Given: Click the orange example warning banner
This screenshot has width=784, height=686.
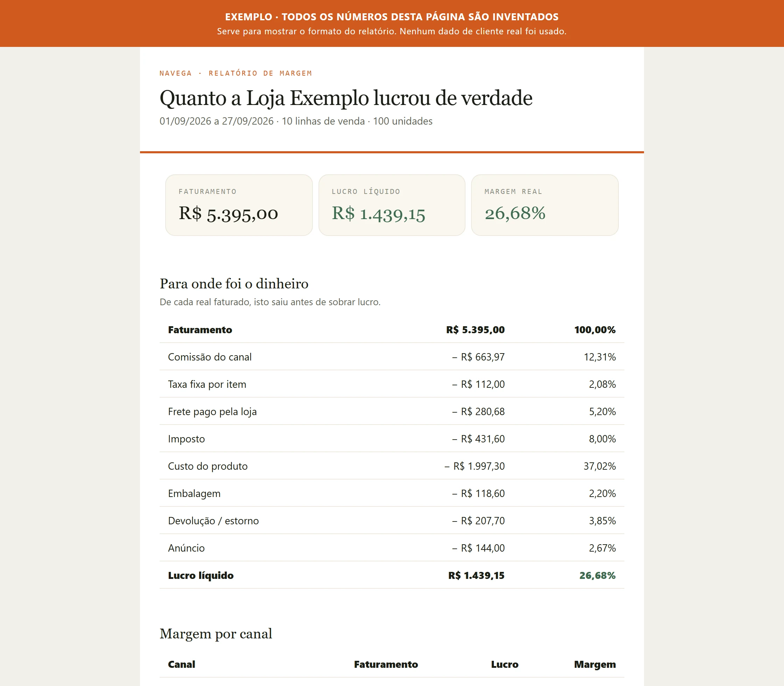Looking at the screenshot, I should [392, 23].
